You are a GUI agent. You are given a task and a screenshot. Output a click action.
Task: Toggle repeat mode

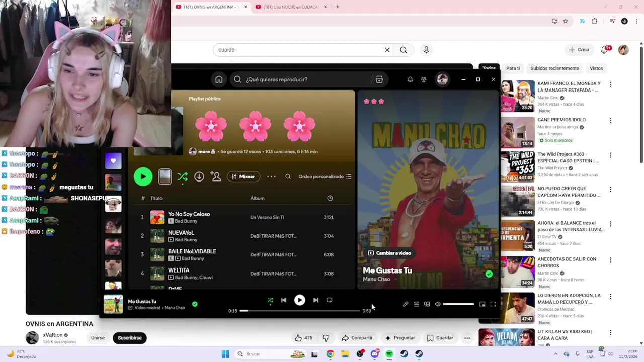point(330,300)
